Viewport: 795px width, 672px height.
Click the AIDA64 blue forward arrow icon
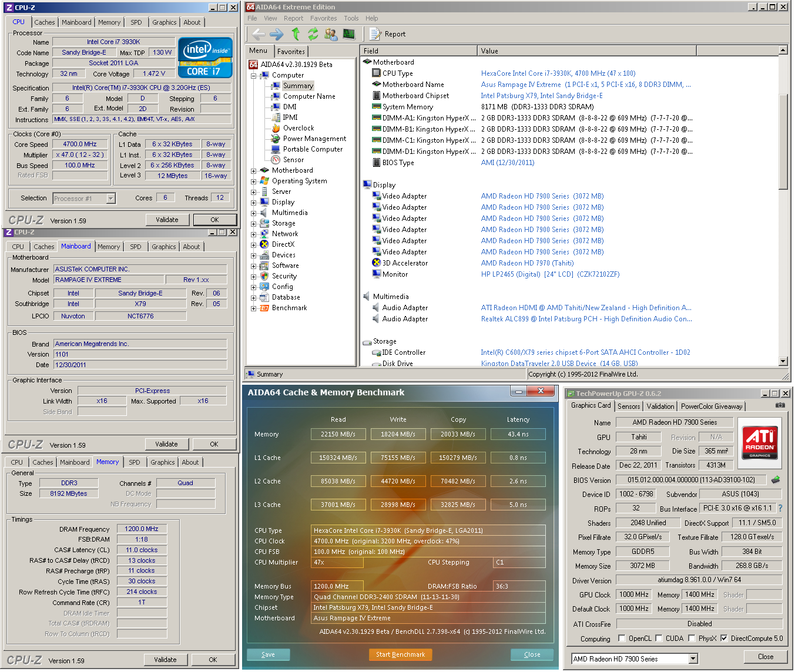[277, 34]
